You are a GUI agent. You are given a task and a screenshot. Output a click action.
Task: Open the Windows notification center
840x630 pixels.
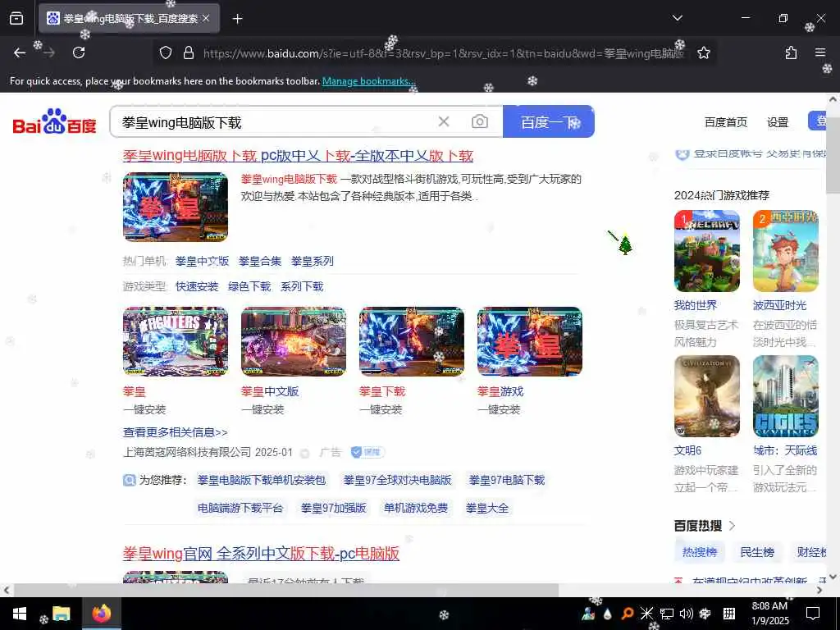tap(813, 614)
